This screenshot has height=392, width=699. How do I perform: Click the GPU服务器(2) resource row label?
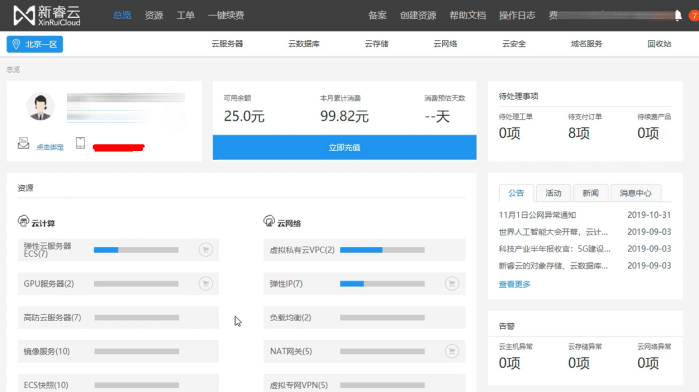coord(49,284)
